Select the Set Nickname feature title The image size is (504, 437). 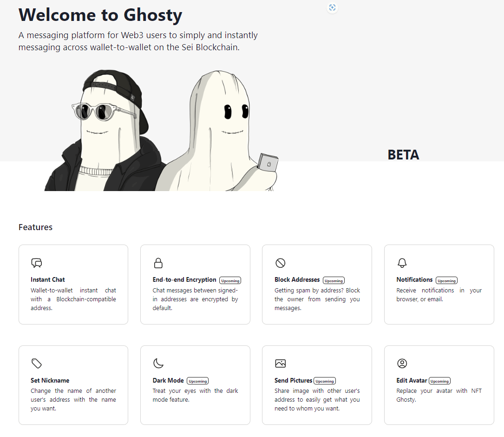pos(50,380)
